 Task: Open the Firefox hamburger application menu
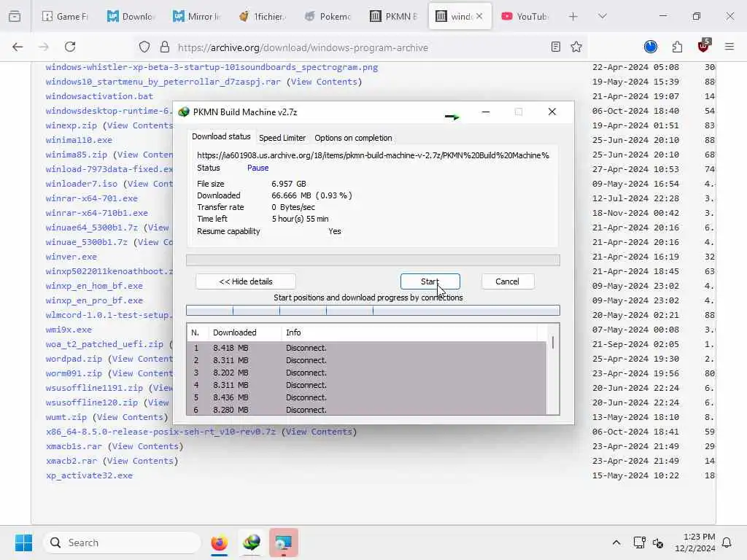(729, 47)
